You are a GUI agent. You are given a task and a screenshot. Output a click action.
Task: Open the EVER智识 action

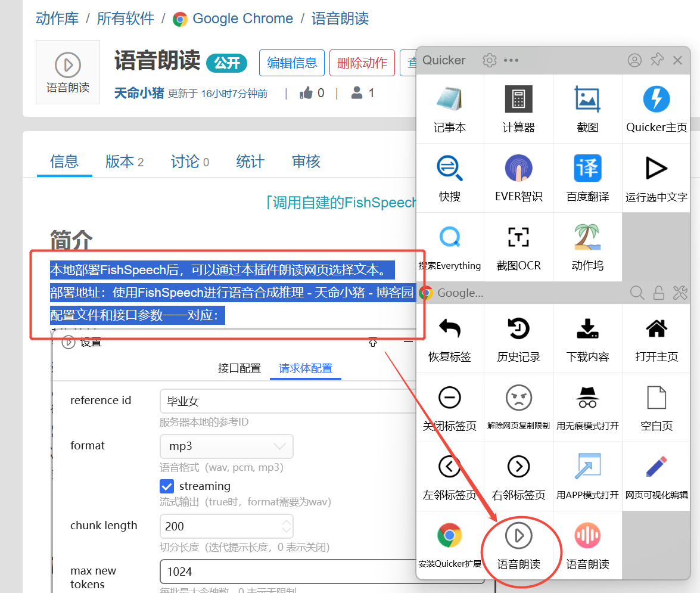[x=518, y=178]
